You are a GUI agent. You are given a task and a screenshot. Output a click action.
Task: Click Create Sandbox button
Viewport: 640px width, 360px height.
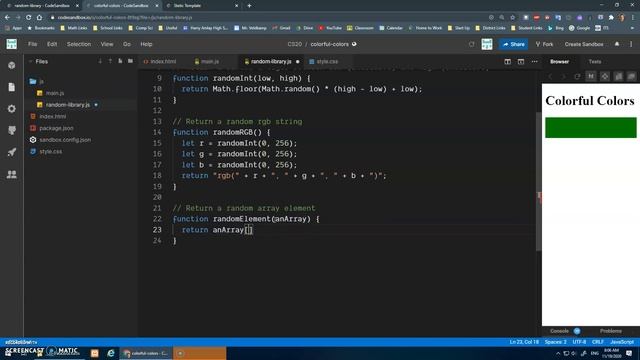(584, 44)
